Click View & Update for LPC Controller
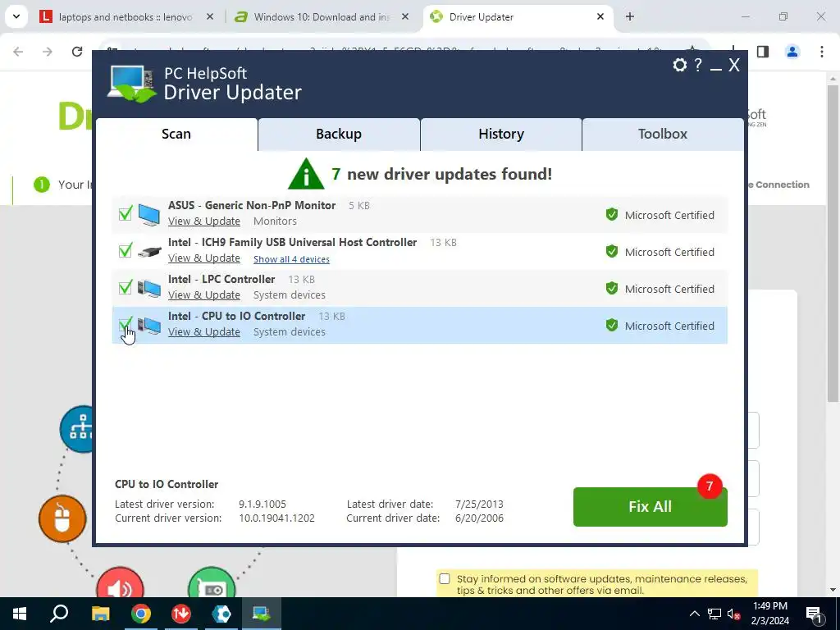840x630 pixels. [204, 295]
